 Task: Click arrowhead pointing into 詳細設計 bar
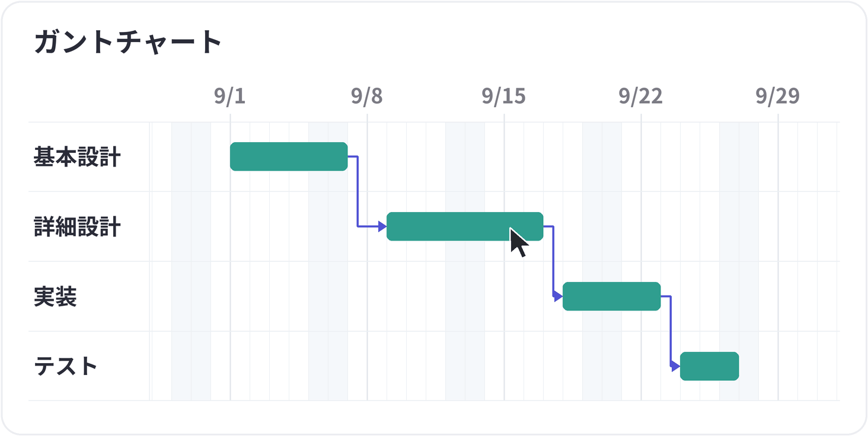382,226
